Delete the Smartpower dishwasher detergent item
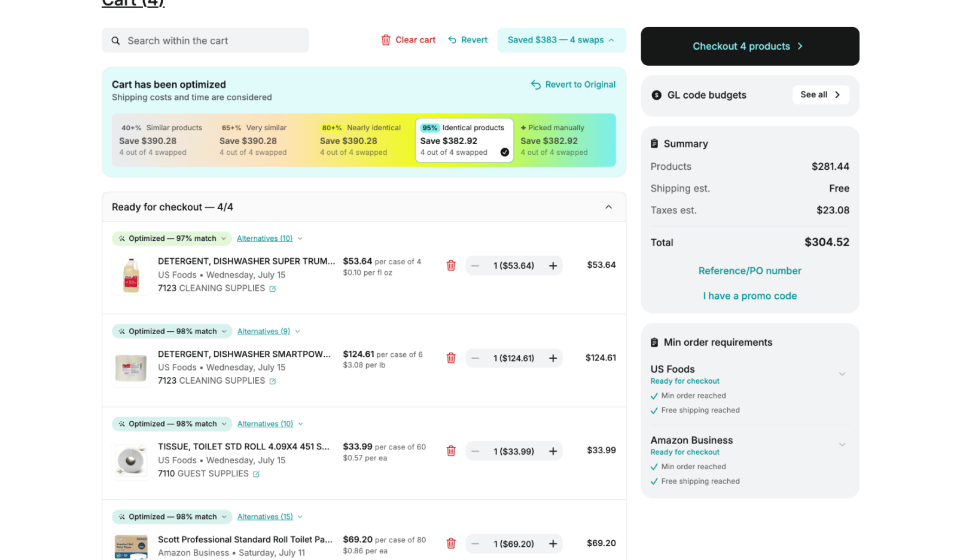Viewport: 957px width, 560px height. point(451,358)
